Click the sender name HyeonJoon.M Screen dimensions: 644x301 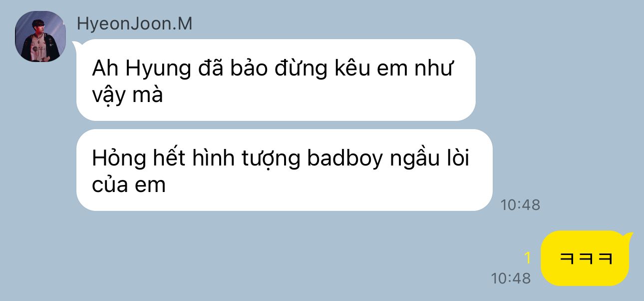pos(134,24)
